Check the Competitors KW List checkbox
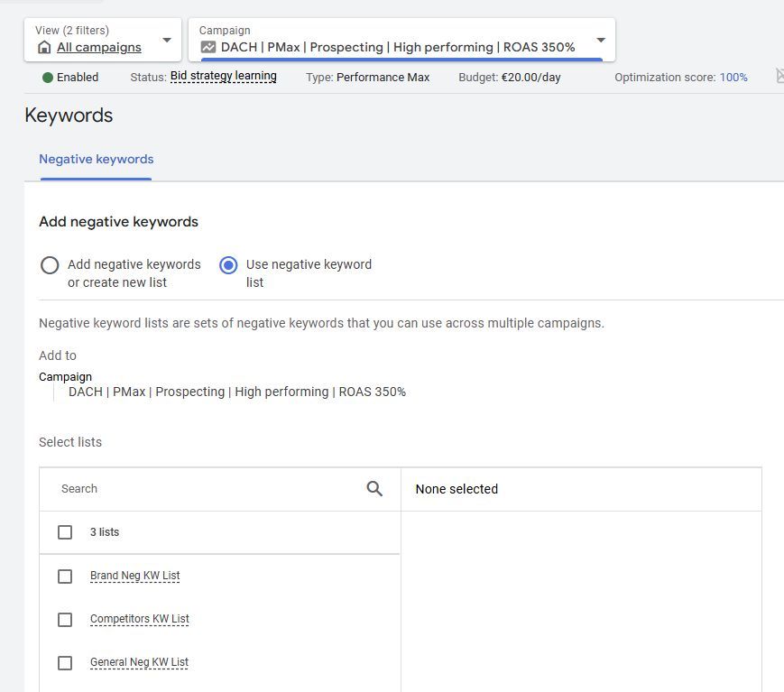The width and height of the screenshot is (784, 692). point(64,620)
